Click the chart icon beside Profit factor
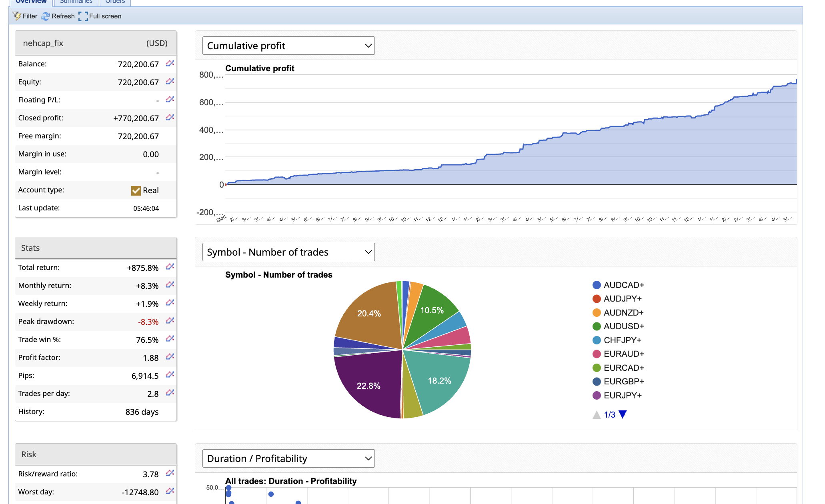The height and width of the screenshot is (504, 825). tap(170, 357)
